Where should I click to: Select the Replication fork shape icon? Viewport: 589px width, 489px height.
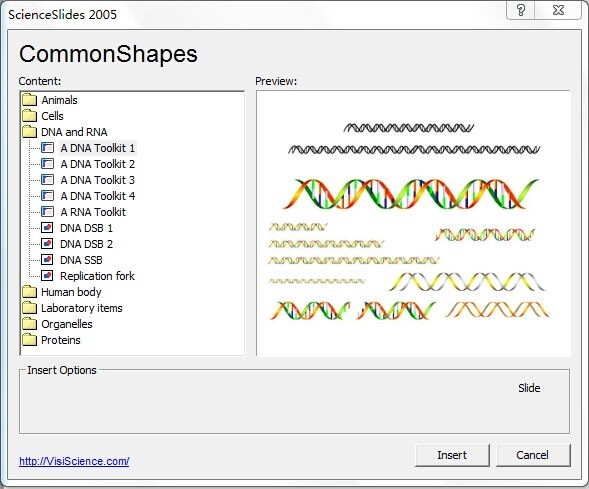(x=47, y=276)
